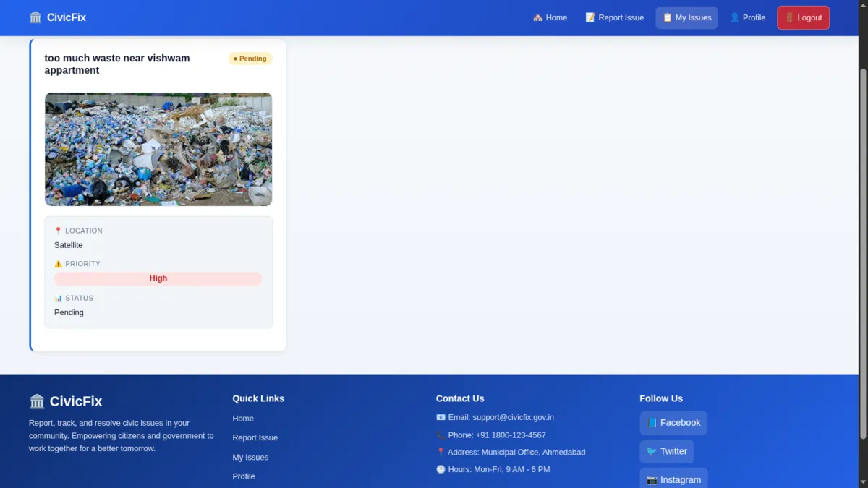
Task: Click the person icon beside Profile
Action: pos(735,17)
